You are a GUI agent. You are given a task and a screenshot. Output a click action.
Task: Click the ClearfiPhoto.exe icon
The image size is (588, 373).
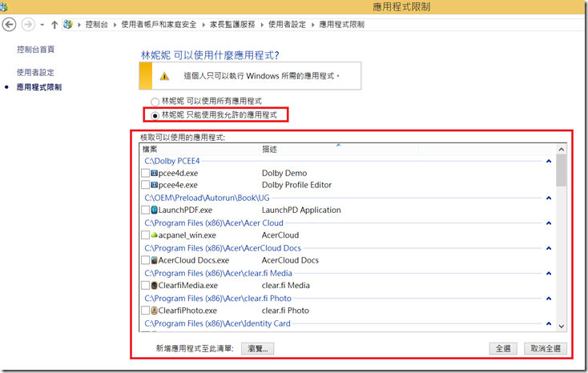pos(154,310)
